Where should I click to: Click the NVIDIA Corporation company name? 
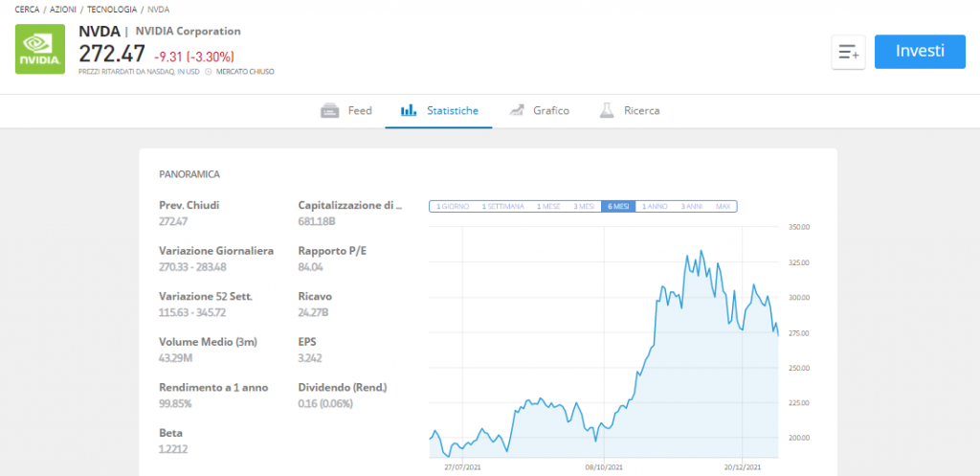point(189,32)
